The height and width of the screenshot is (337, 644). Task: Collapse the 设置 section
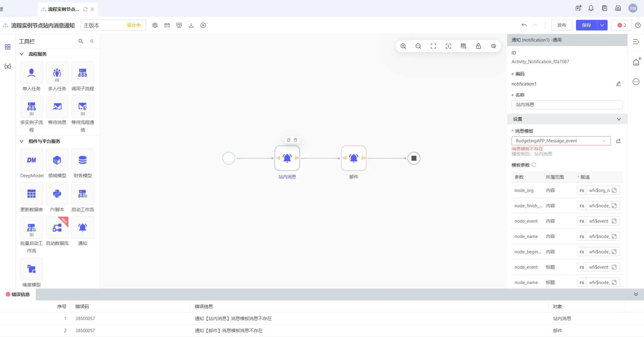(619, 119)
